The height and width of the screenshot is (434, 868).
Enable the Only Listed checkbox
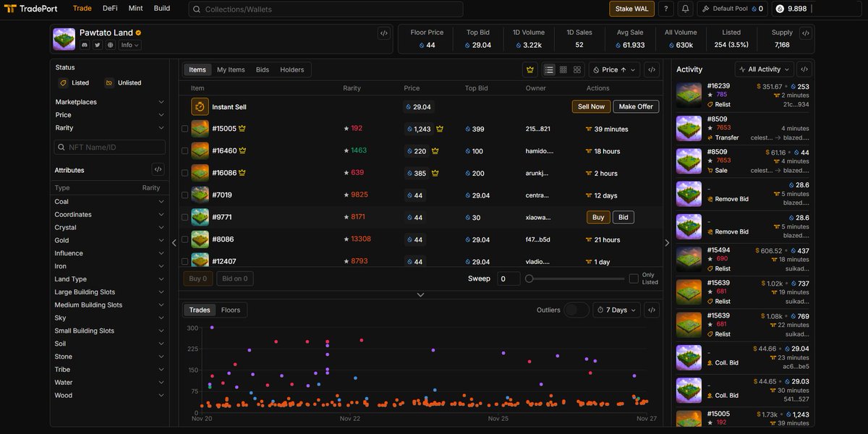coord(634,278)
